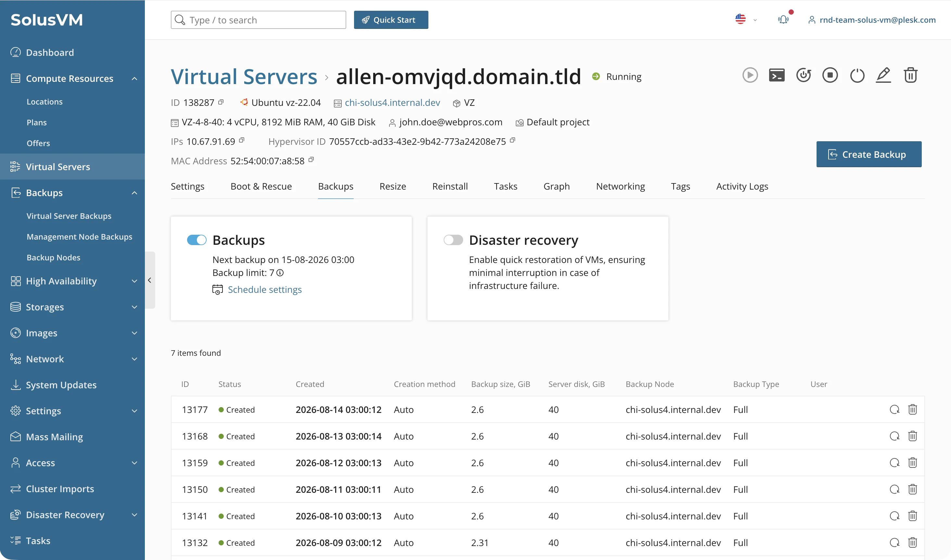
Task: Open chi-solus4.internal.dev node link in header
Action: pyautogui.click(x=392, y=103)
